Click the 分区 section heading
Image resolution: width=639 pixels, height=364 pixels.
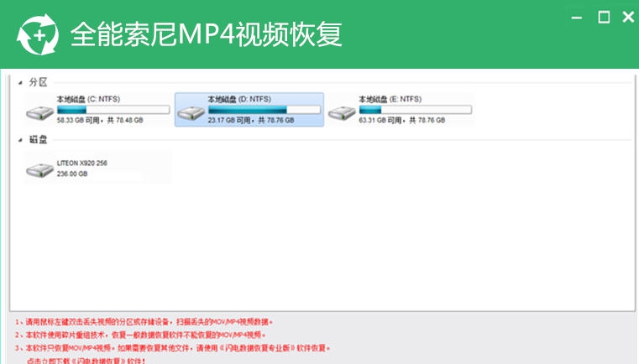[38, 82]
